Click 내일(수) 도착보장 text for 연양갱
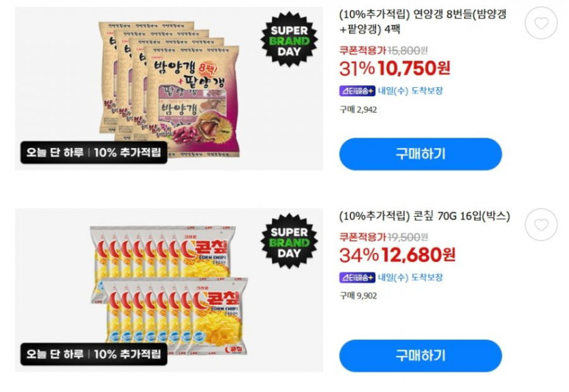This screenshot has height=392, width=569. 410,91
